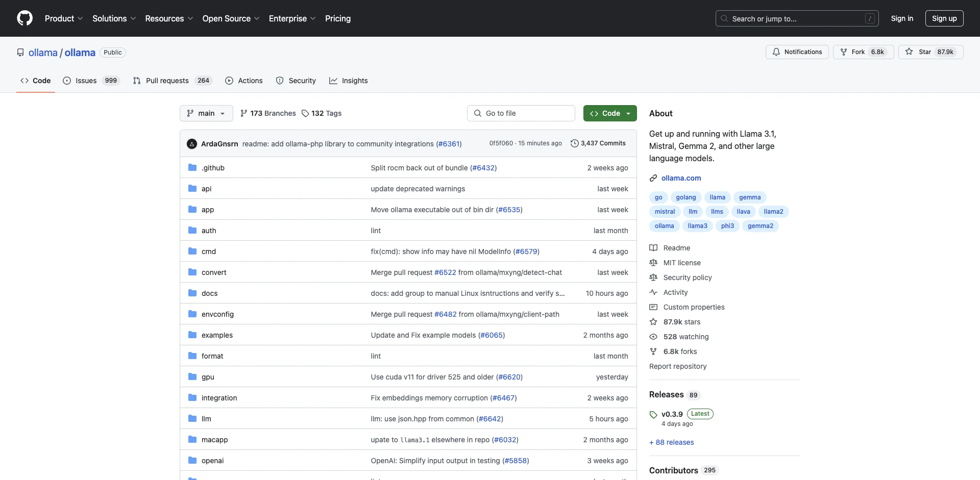Click the openai folder icon
This screenshot has height=480, width=980.
192,461
